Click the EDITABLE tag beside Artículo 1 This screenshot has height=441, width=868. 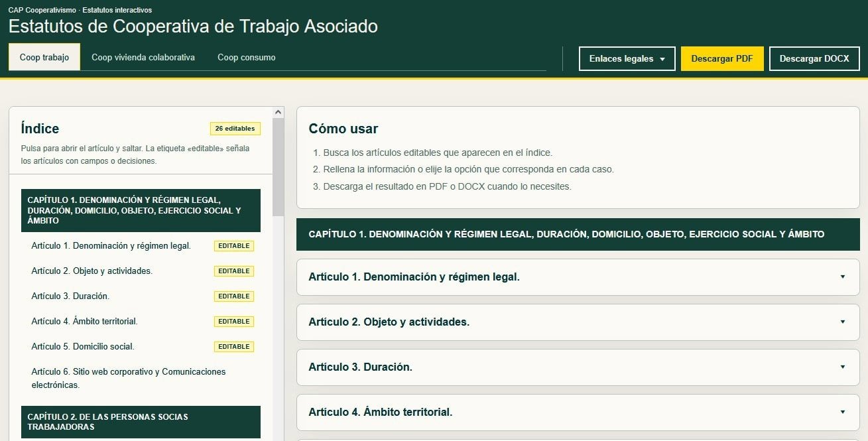(233, 246)
